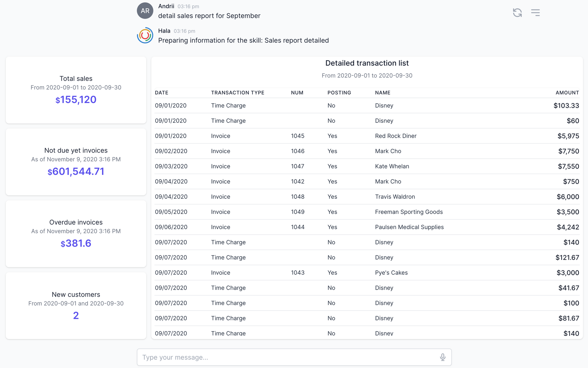Click the refresh conversation icon
This screenshot has height=368, width=588.
(x=517, y=13)
